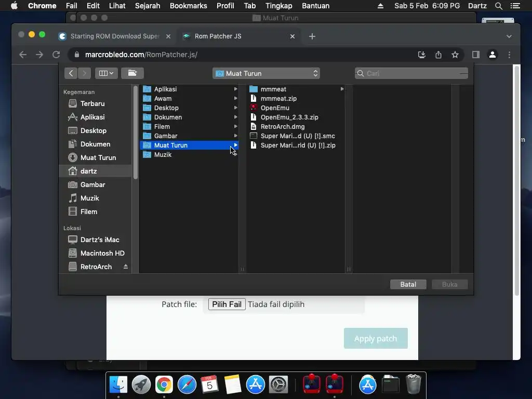This screenshot has height=399, width=532.
Task: Click the page vertical scrollbar
Action: tap(517, 180)
